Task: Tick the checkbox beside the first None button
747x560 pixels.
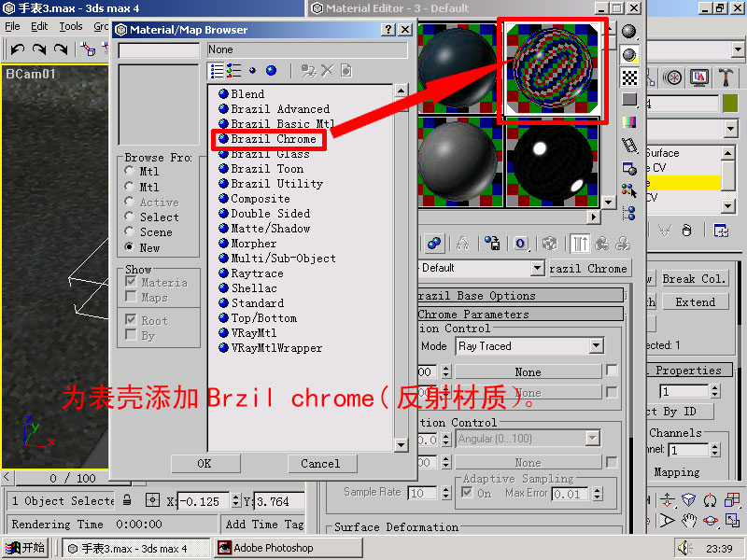Action: click(x=612, y=370)
